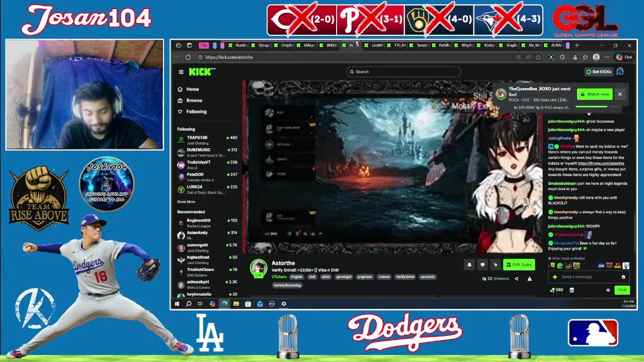Switch to the KingBo browser tab
Viewport: 644px width, 362px height.
coord(509,45)
